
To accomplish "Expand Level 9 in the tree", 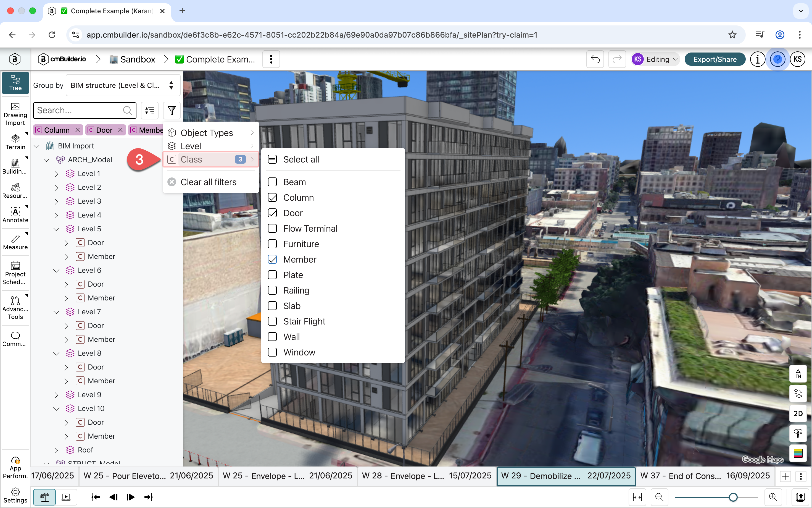I will pos(56,395).
